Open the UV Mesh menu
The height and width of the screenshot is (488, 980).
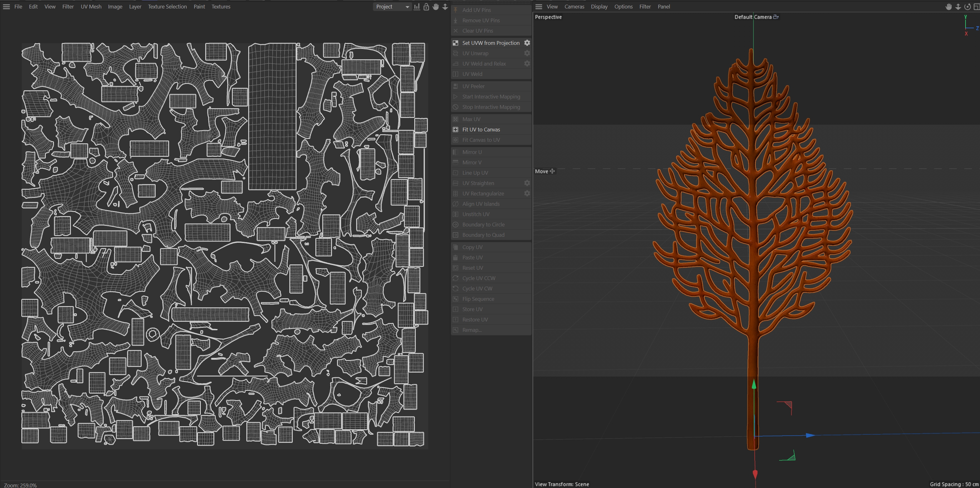coord(91,7)
